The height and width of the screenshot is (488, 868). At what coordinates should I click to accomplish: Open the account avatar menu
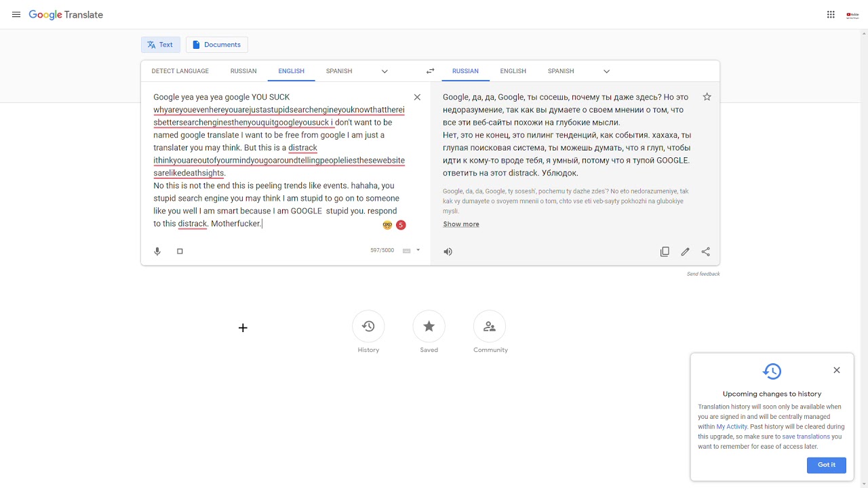(x=852, y=15)
